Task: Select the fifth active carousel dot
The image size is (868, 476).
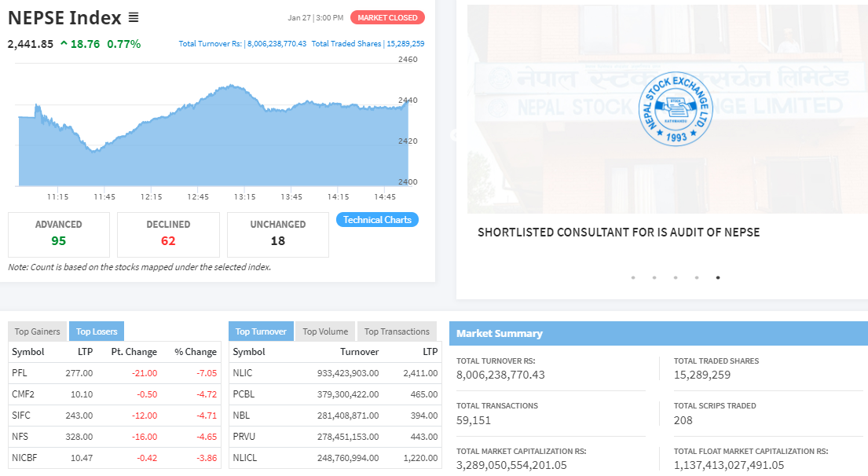Action: coord(718,277)
